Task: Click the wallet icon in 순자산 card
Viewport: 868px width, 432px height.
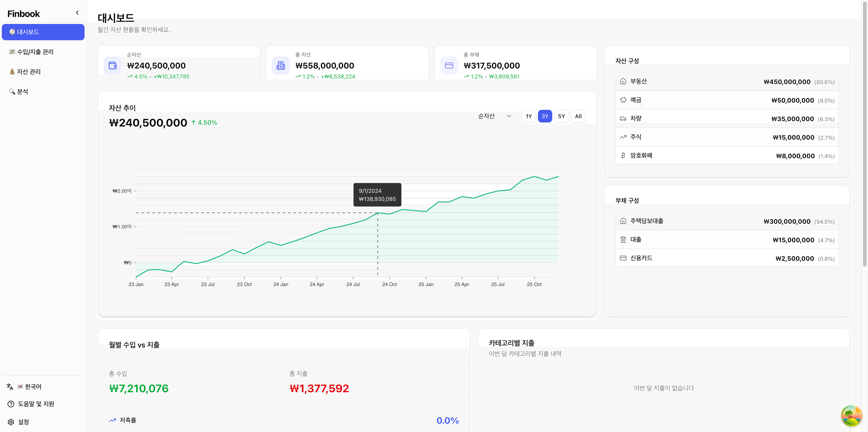Action: tap(113, 66)
